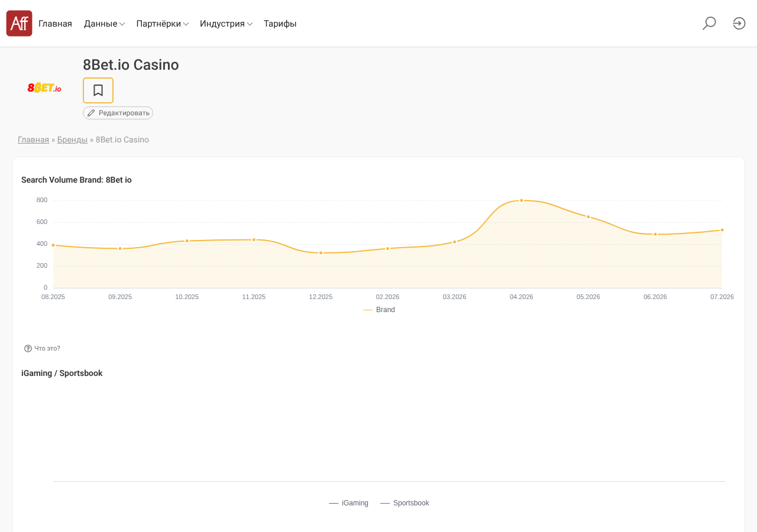Open the search magnifier icon

(x=709, y=23)
